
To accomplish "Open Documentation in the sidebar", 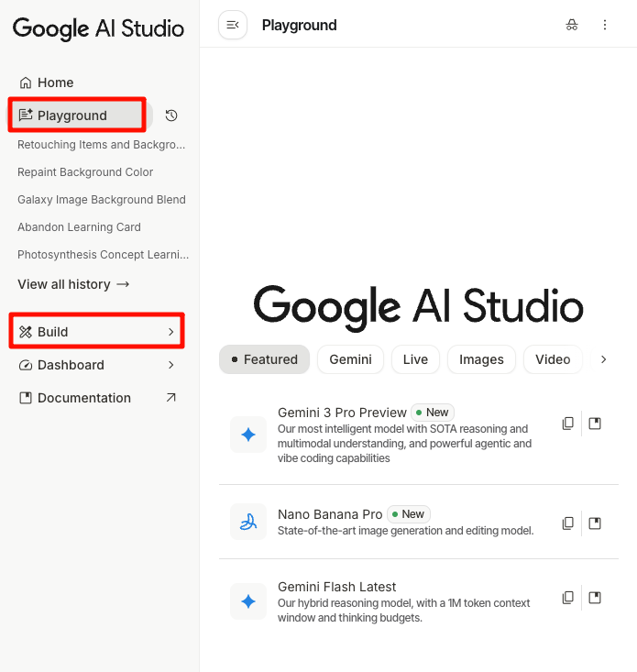I will [84, 398].
